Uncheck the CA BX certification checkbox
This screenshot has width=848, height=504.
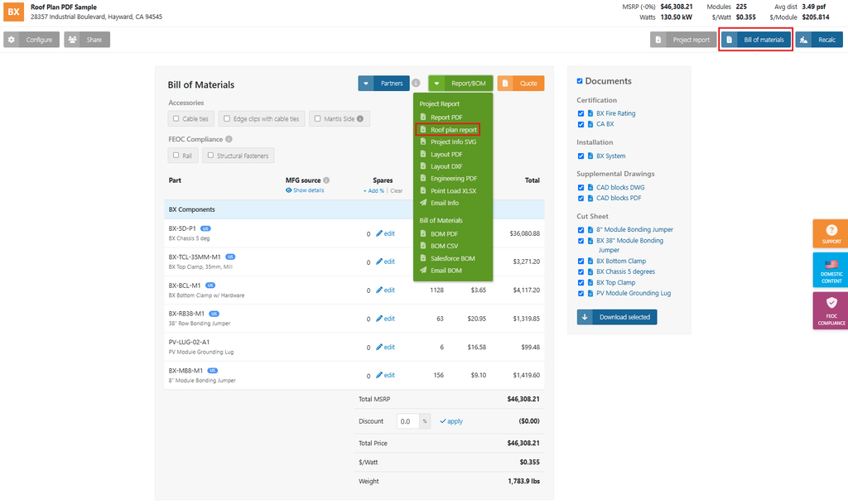(x=581, y=124)
